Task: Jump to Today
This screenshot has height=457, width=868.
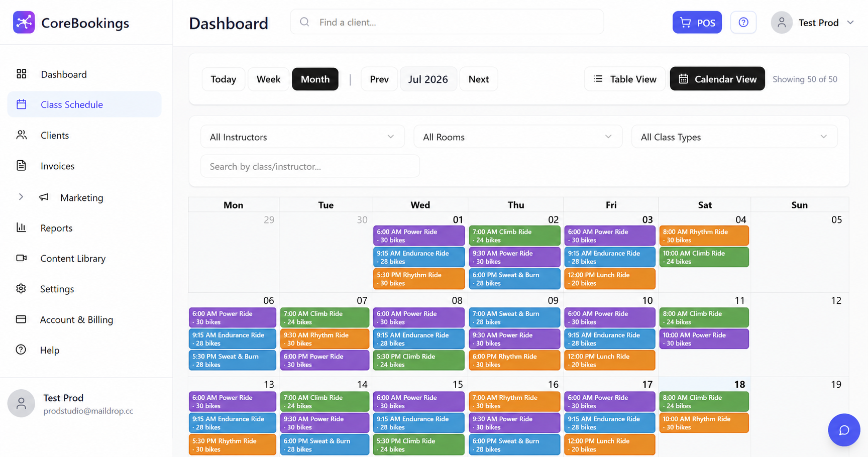Action: [223, 79]
